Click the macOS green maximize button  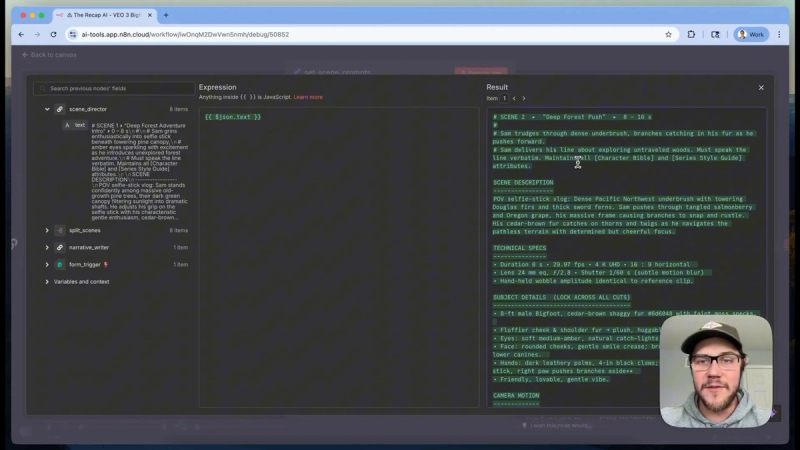point(41,15)
